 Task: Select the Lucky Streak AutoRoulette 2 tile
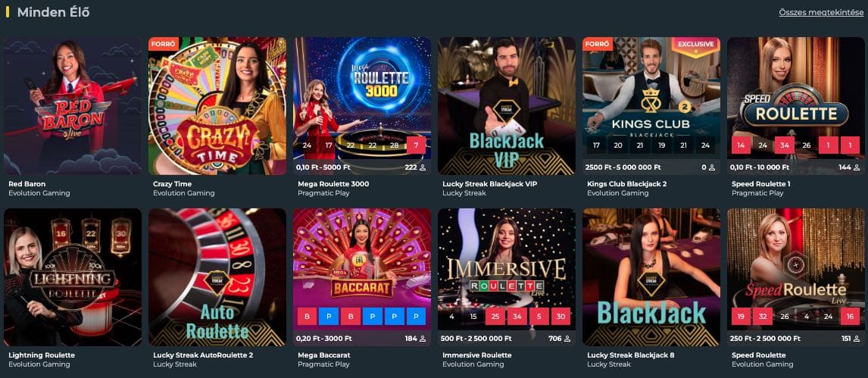pos(217,276)
